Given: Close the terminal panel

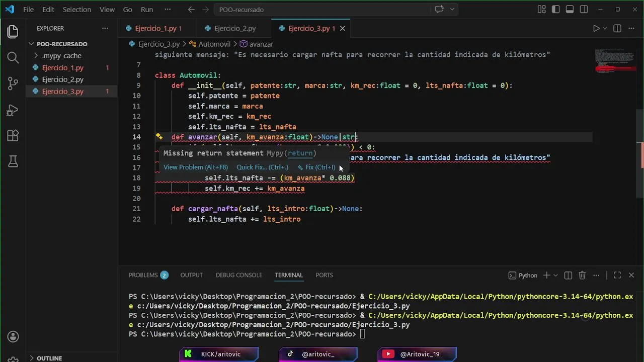Looking at the screenshot, I should (x=631, y=275).
